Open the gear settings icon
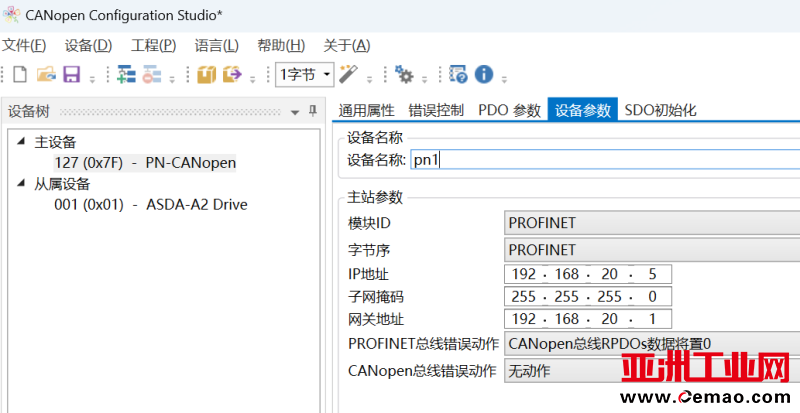This screenshot has width=800, height=413. tap(405, 75)
